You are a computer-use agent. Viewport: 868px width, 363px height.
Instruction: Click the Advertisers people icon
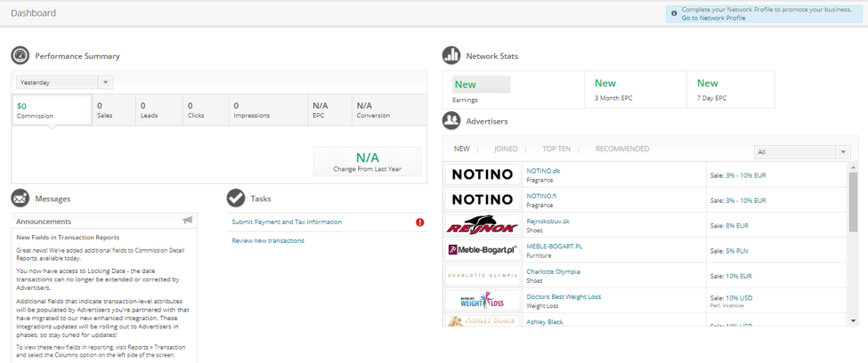[451, 121]
